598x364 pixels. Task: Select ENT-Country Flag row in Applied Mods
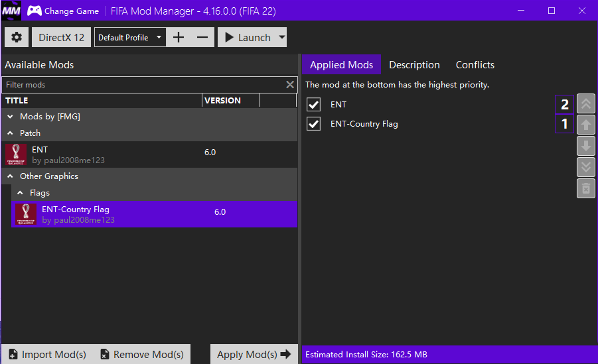point(429,123)
